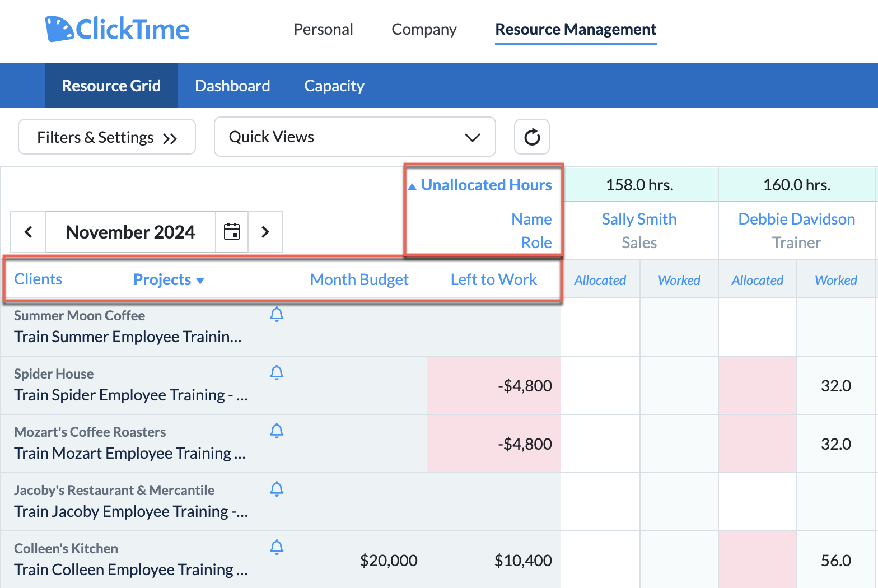Click Mozart's -$4,800 left to work

click(x=494, y=444)
